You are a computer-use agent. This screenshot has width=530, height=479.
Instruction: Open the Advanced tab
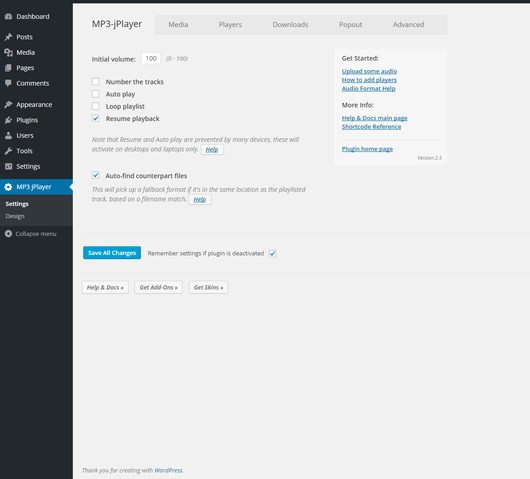point(408,25)
